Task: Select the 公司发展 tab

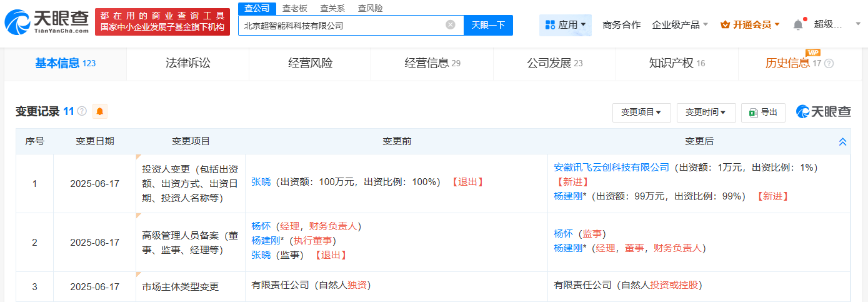Action: coord(555,63)
